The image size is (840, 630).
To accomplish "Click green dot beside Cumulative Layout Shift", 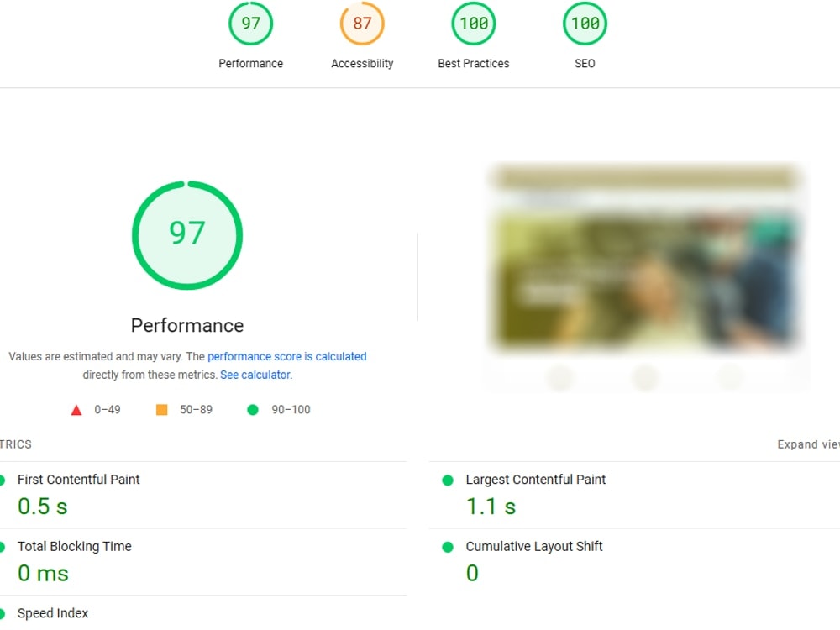I will pos(448,547).
